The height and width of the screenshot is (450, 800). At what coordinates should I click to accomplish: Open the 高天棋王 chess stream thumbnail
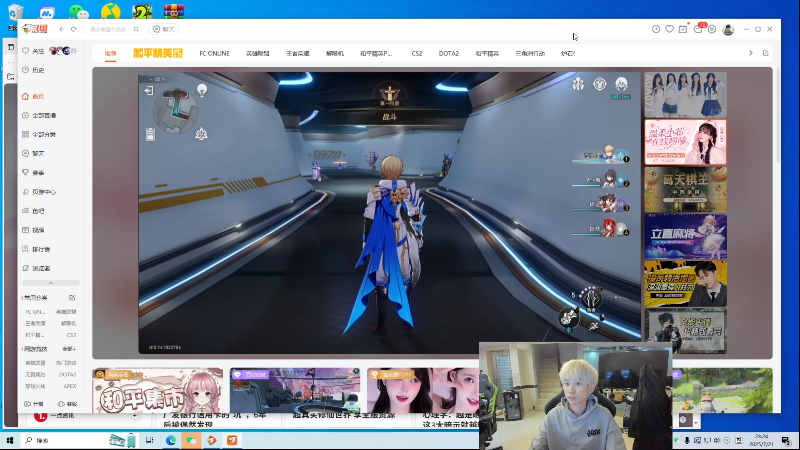[x=685, y=189]
